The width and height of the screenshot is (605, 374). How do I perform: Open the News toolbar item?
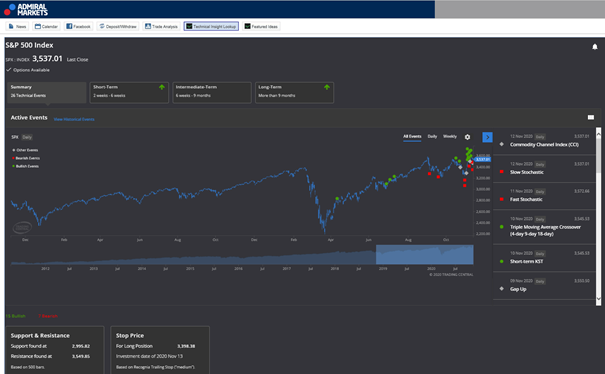(x=17, y=26)
